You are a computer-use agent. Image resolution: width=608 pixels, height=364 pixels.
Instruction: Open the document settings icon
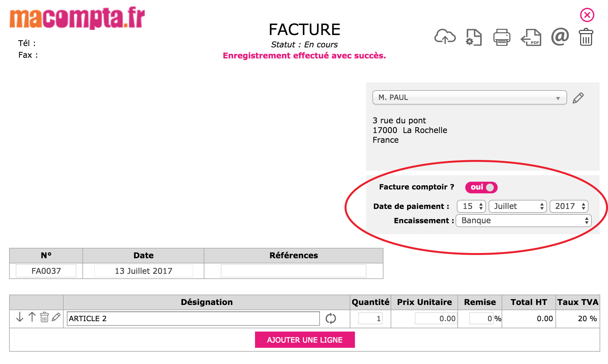coord(474,37)
